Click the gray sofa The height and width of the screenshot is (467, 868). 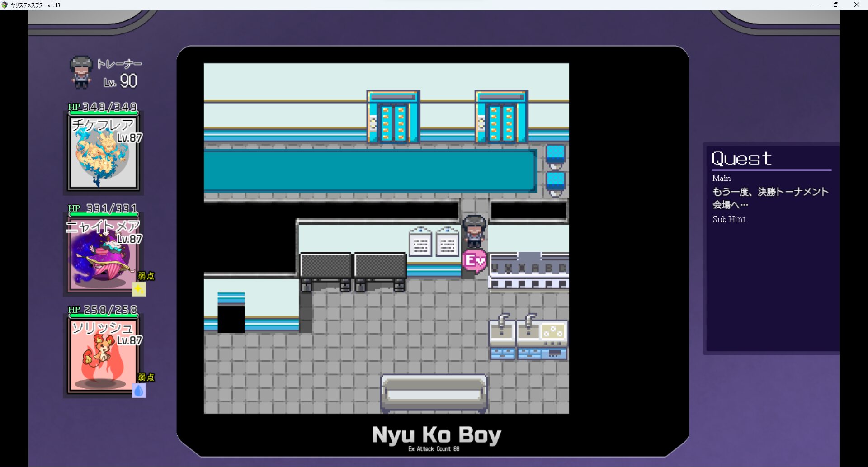pos(434,393)
